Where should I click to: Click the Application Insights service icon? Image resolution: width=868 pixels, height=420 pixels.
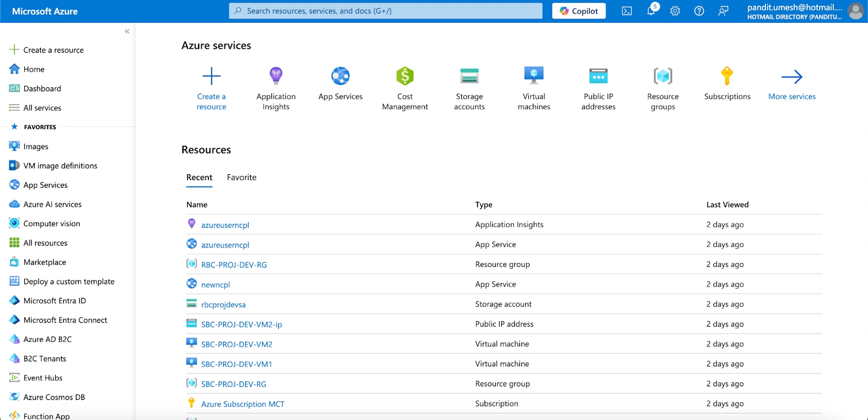pos(276,76)
